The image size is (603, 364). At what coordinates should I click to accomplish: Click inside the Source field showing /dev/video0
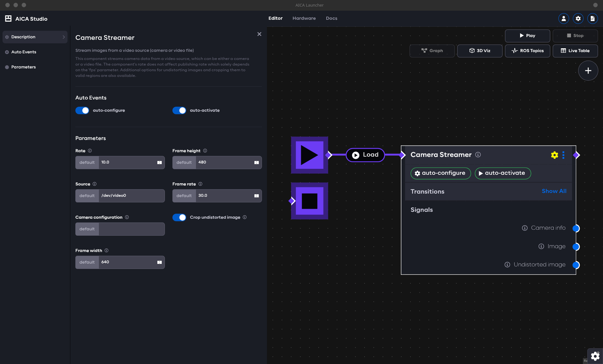tap(132, 195)
